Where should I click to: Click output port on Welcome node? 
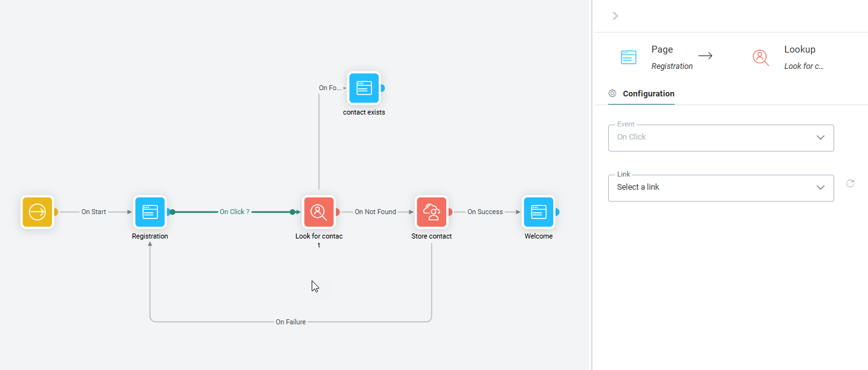(557, 212)
